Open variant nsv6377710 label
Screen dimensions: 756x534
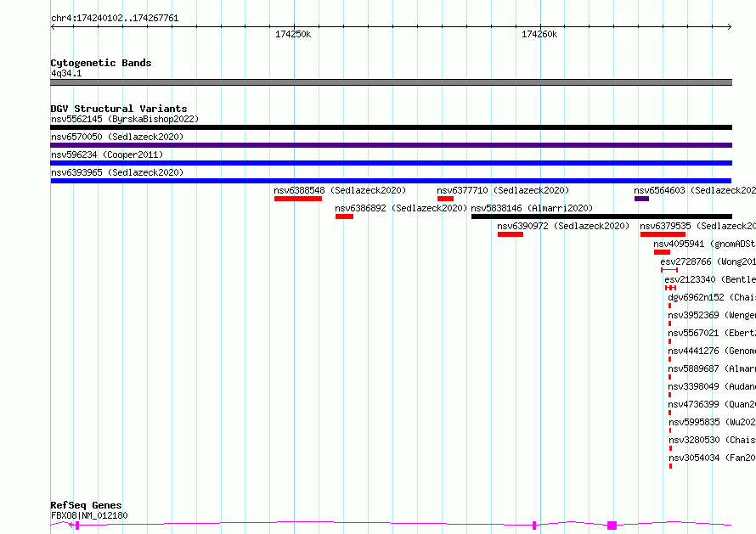pyautogui.click(x=503, y=190)
